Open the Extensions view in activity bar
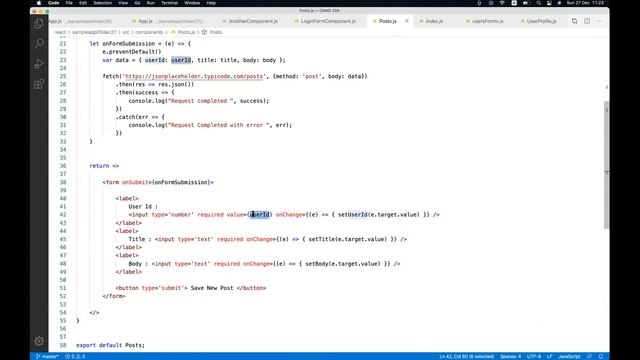Viewport: 640px width, 360px height. tap(39, 84)
